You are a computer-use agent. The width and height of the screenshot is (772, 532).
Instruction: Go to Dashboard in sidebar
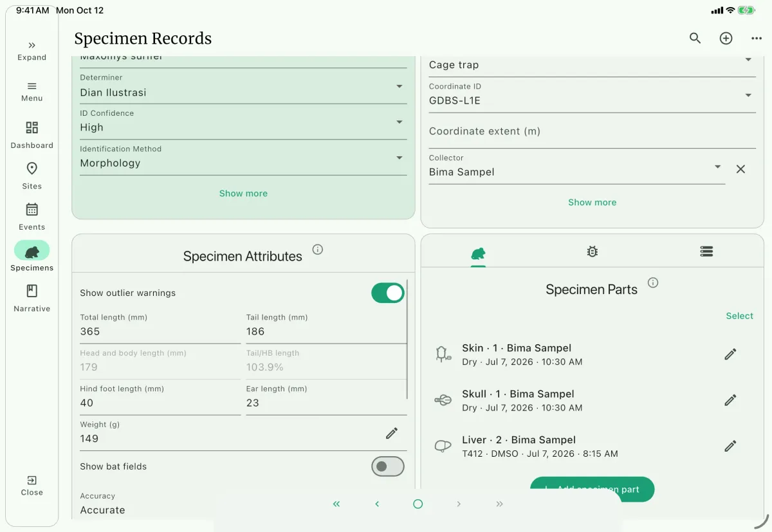pos(32,135)
